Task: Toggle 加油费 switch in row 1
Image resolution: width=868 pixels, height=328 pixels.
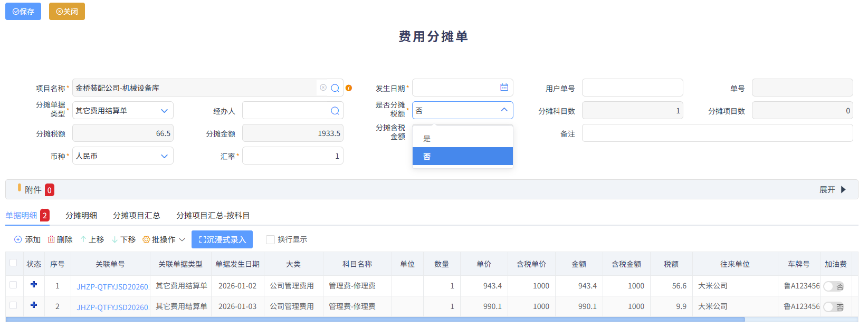Action: pyautogui.click(x=834, y=286)
